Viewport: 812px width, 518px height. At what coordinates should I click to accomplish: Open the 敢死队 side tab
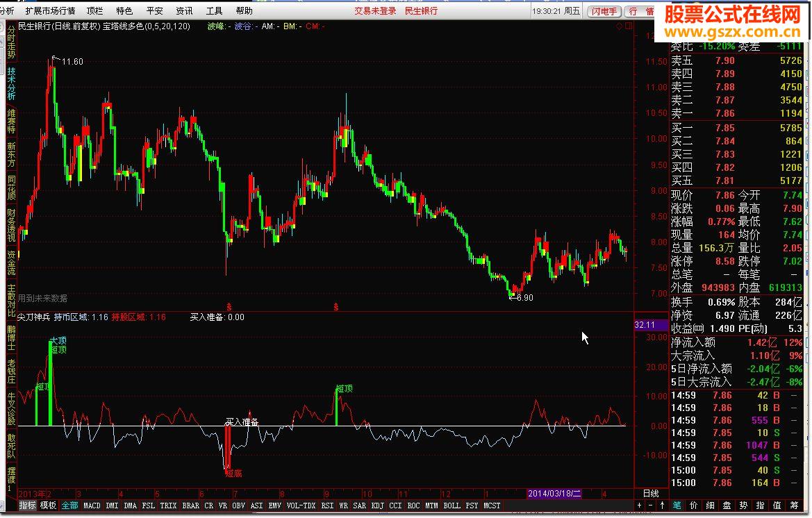pyautogui.click(x=11, y=446)
